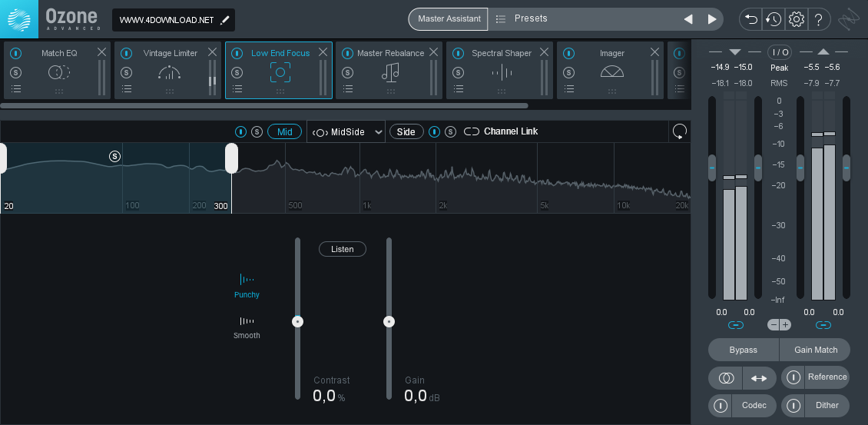
Task: Edit preset name with pencil icon
Action: coord(224,20)
